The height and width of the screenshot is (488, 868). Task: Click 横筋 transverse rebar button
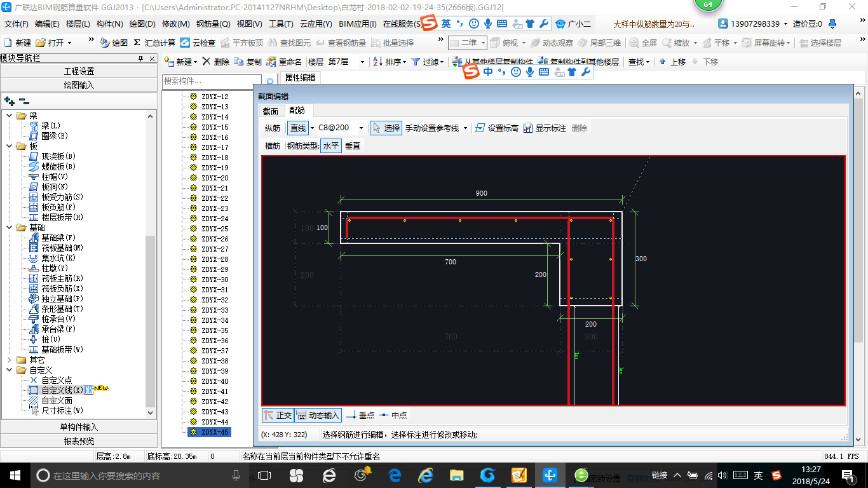click(x=273, y=146)
